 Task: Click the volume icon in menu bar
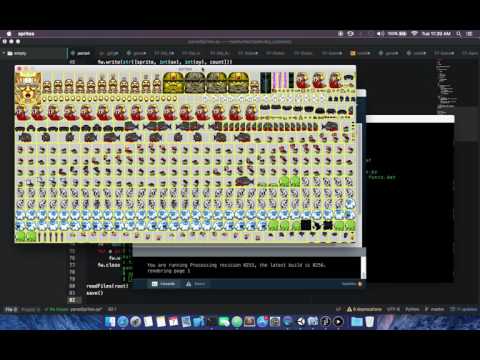click(380, 34)
